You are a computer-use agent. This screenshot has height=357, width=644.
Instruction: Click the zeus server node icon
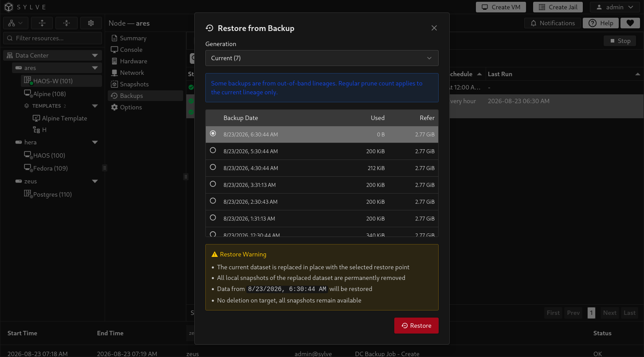click(x=19, y=181)
